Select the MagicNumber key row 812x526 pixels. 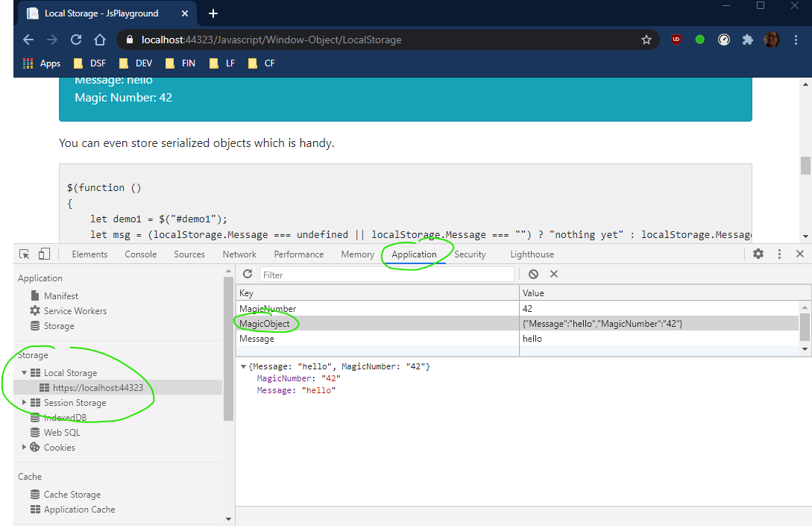pyautogui.click(x=268, y=309)
